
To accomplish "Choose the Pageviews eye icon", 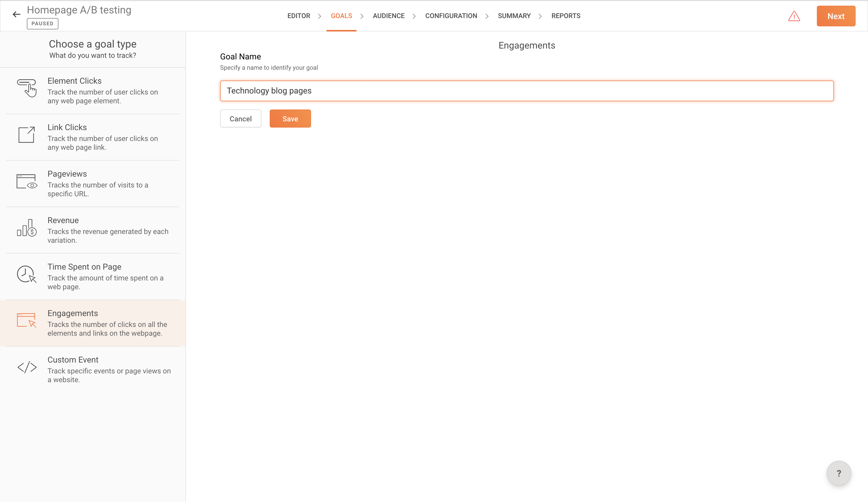I will (27, 181).
